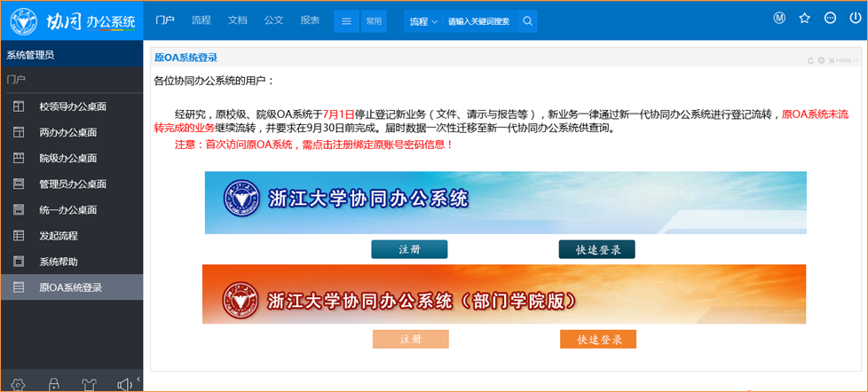Open the three-dots more options menu
868x392 pixels.
(830, 19)
